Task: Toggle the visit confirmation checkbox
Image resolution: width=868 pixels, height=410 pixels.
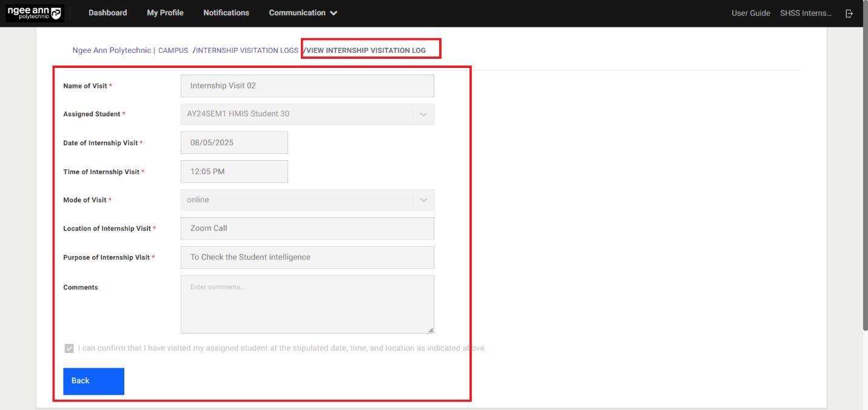Action: (x=69, y=349)
